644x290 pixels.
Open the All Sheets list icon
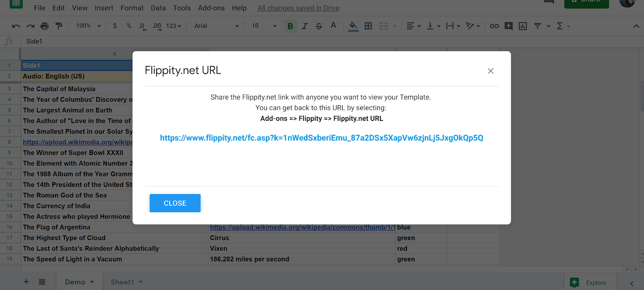click(x=42, y=282)
